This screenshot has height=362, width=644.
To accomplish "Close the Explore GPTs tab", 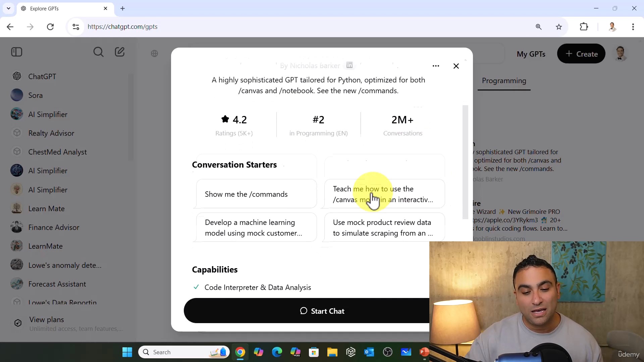I will coord(106,8).
